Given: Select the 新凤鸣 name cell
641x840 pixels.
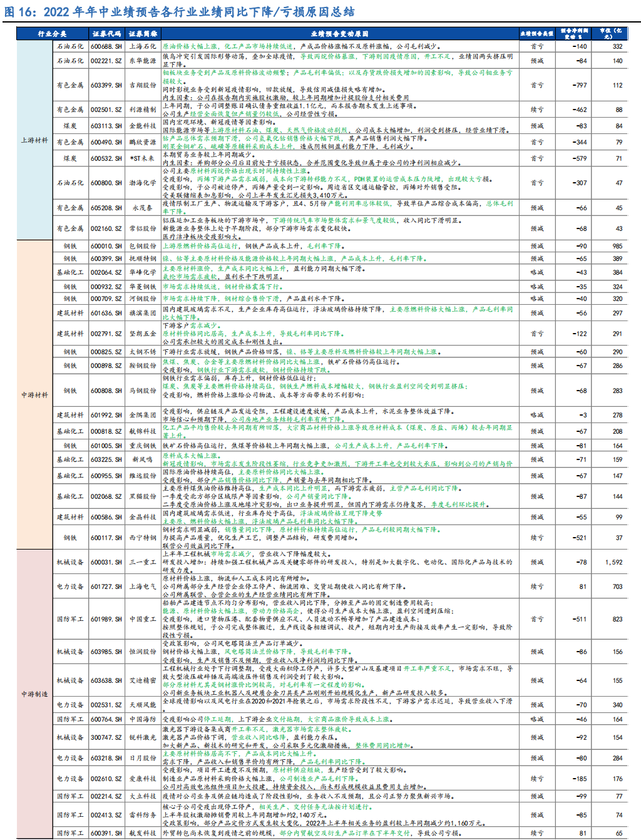Looking at the screenshot, I should 143,459.
